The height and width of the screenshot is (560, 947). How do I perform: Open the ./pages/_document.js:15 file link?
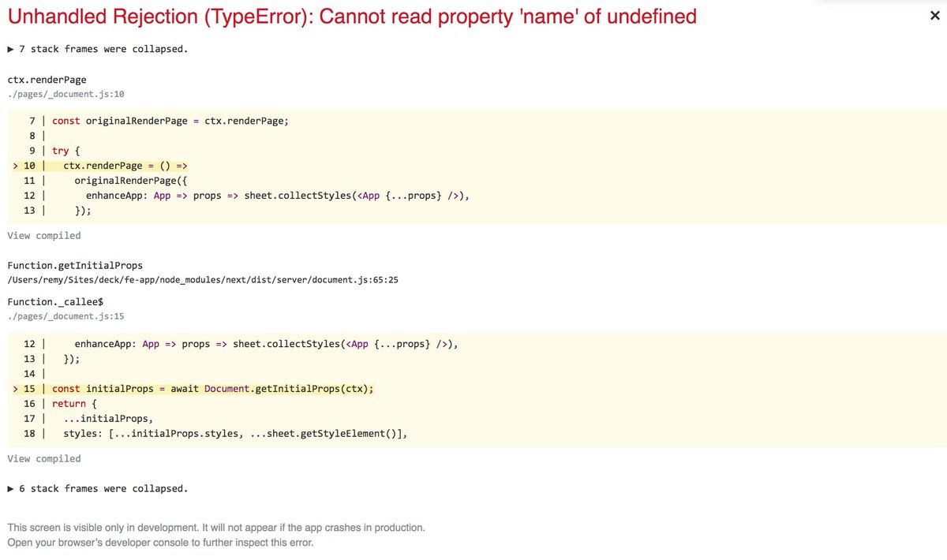pyautogui.click(x=66, y=316)
